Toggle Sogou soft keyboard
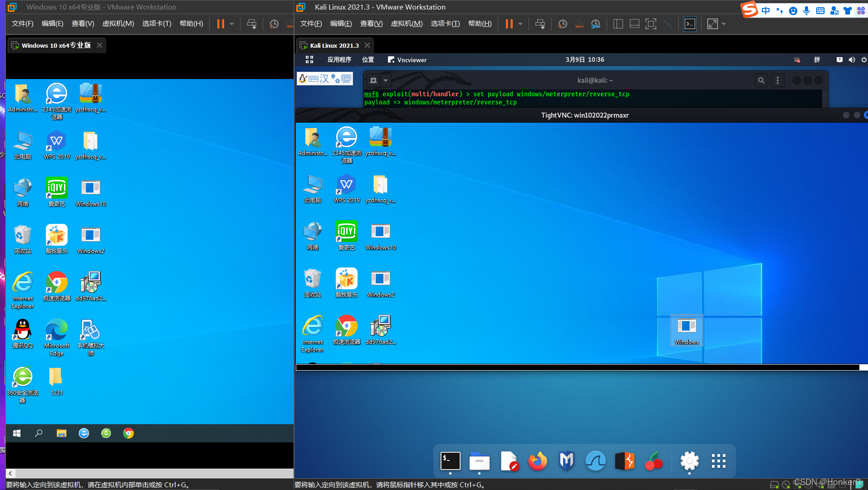The height and width of the screenshot is (490, 868). tap(820, 10)
